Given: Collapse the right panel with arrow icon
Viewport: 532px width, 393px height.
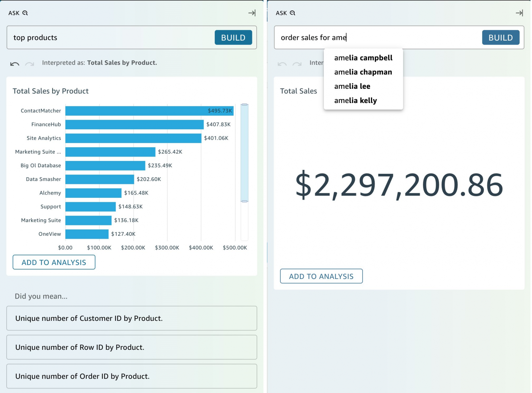Looking at the screenshot, I should click(519, 13).
